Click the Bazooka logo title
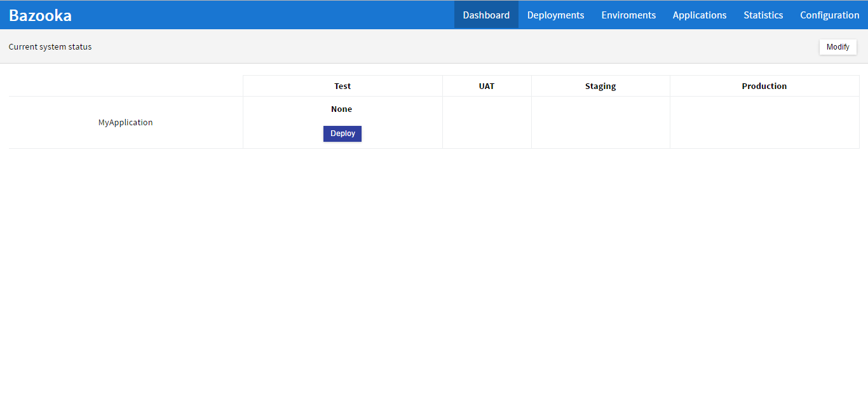The height and width of the screenshot is (419, 868). tap(40, 15)
